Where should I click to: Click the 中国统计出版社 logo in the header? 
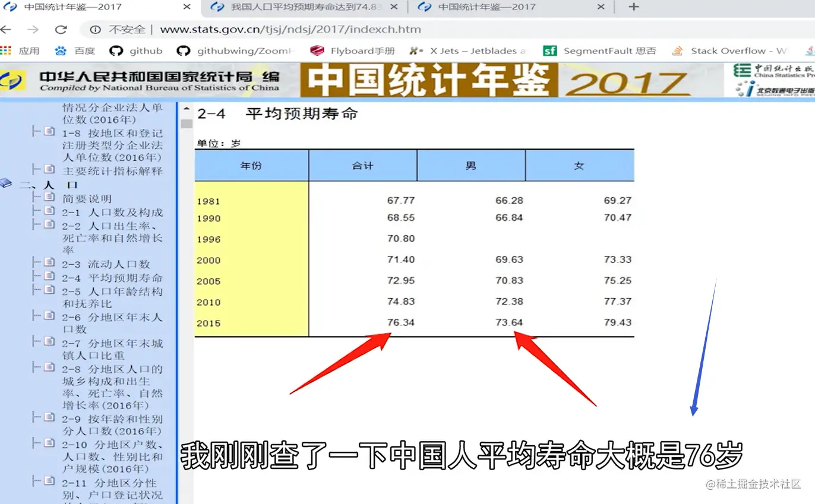774,71
